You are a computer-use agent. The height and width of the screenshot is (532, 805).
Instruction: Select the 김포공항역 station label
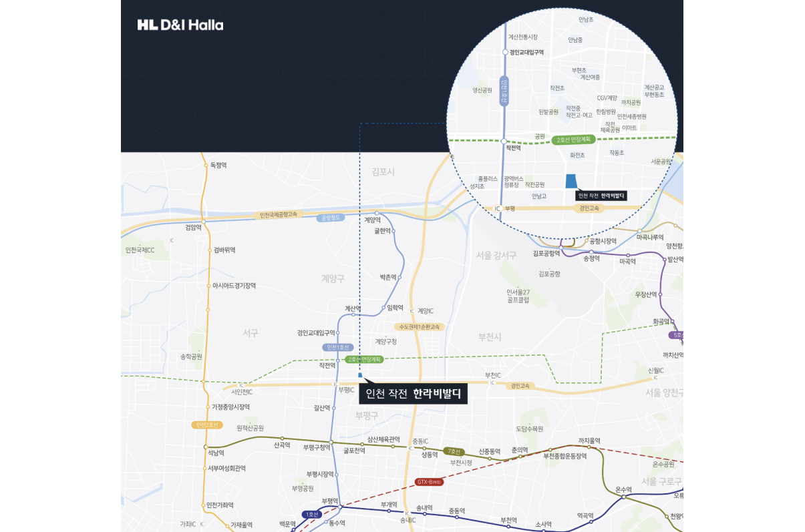tap(546, 254)
